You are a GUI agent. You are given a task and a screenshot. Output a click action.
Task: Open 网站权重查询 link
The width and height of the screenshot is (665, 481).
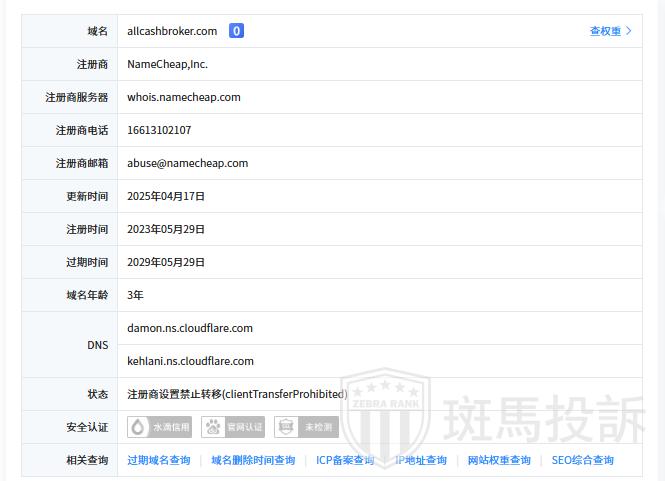tap(499, 460)
